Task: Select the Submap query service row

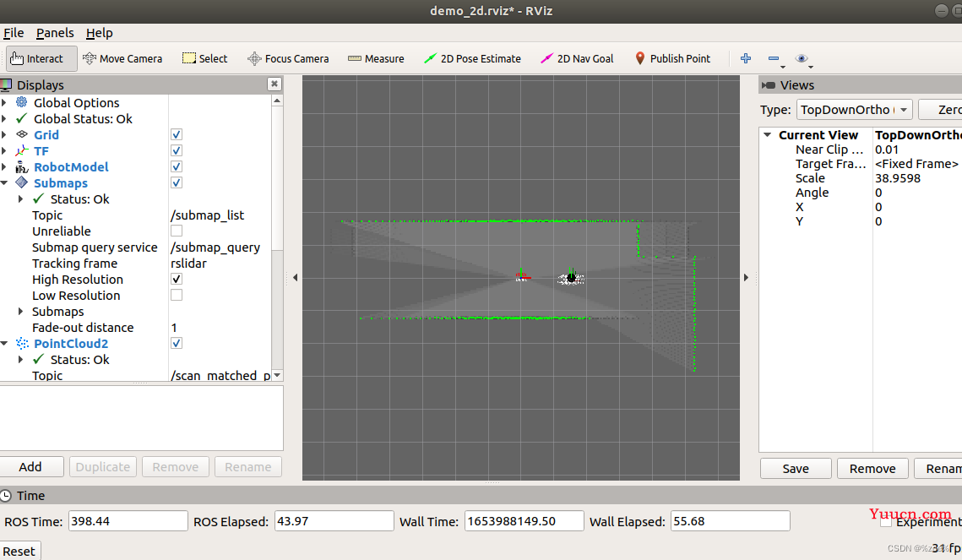Action: pos(136,247)
